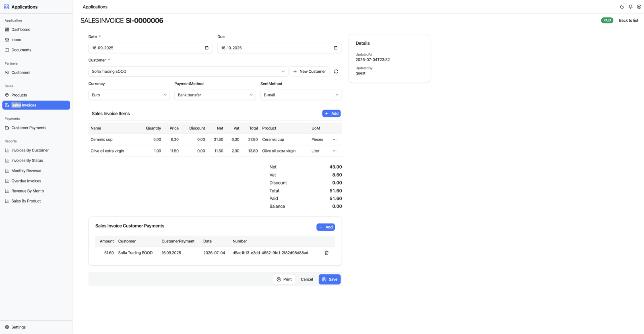
Task: Click the payment number d5ae1b13 cell
Action: point(270,253)
